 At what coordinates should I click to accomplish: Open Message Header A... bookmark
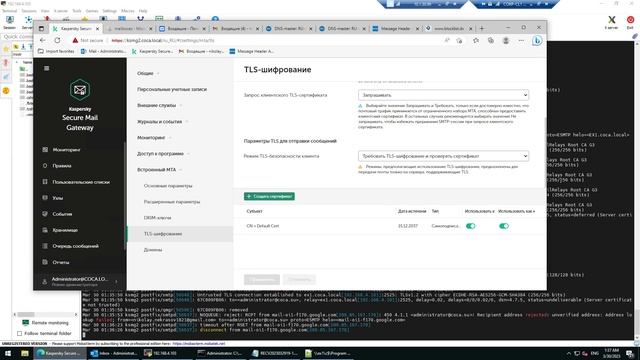tap(251, 51)
